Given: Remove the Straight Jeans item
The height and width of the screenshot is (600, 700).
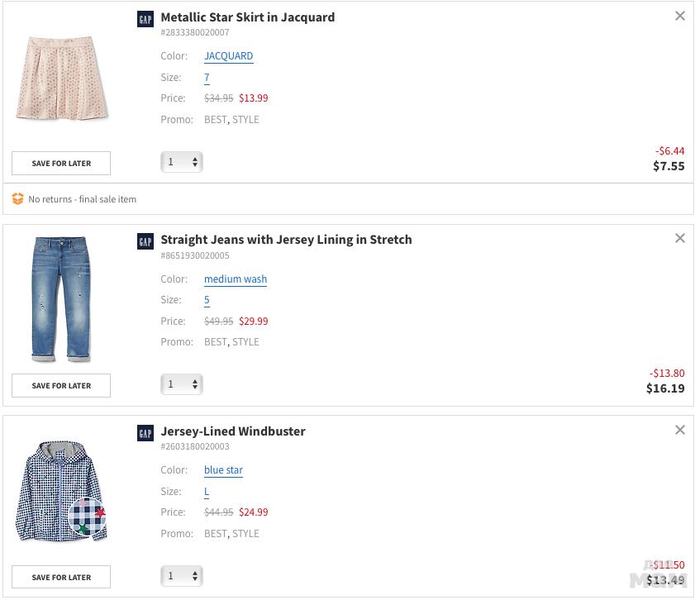Looking at the screenshot, I should pos(680,238).
